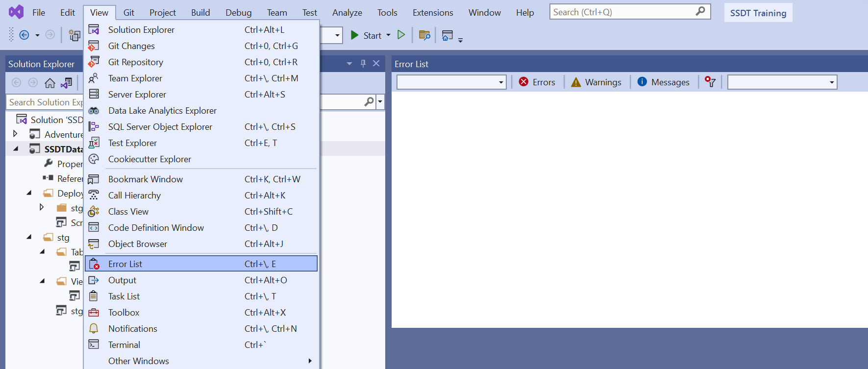Click the Error List filter funnel icon
This screenshot has width=868, height=369.
[x=710, y=82]
